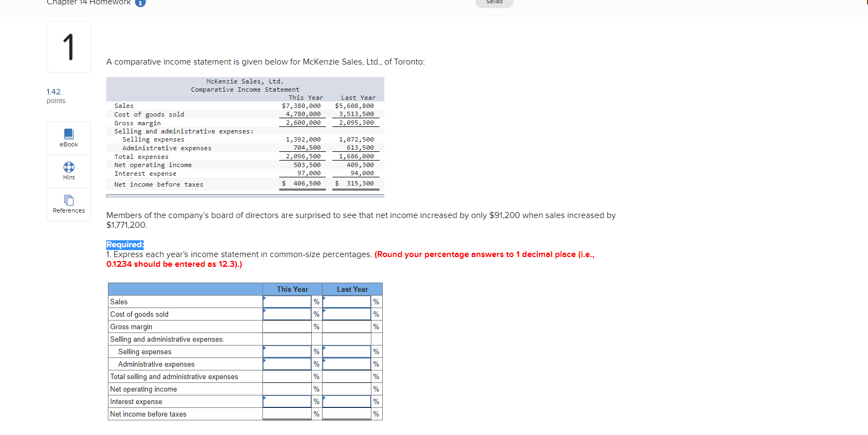
Task: Click Net operating income Last Year field
Action: (346, 389)
